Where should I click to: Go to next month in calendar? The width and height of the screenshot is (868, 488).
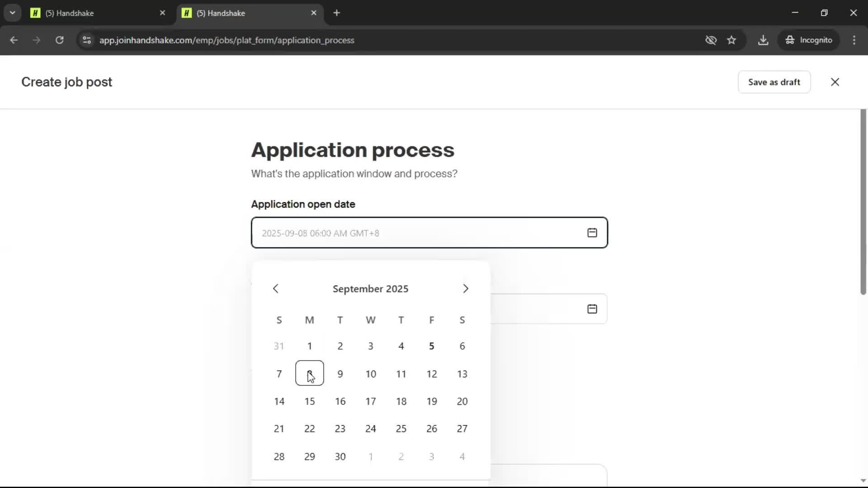click(x=466, y=289)
